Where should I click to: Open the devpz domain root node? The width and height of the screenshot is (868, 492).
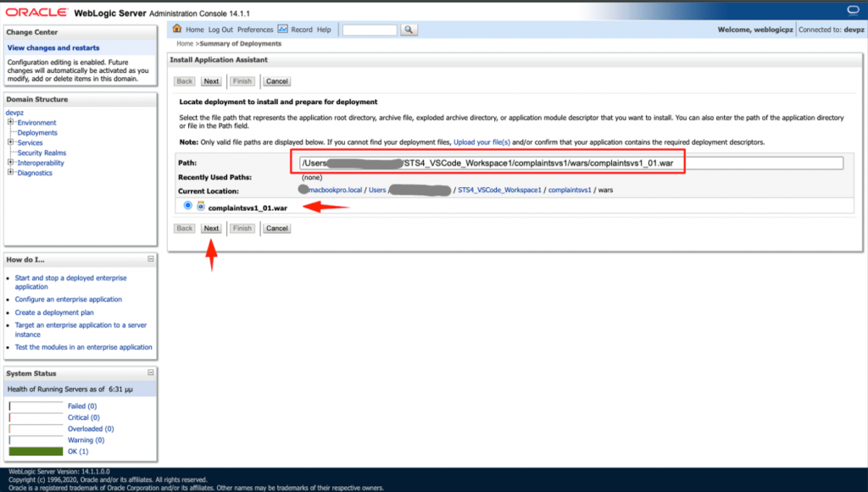pos(15,113)
